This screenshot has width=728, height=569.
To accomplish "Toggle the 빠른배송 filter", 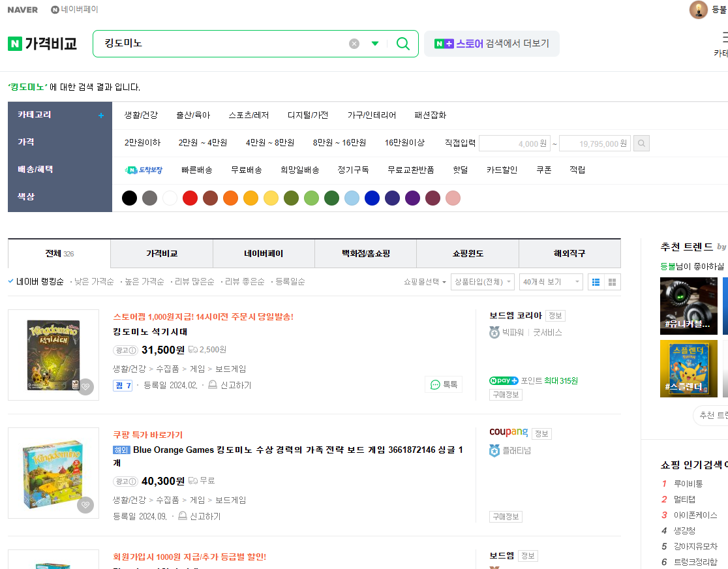I will [x=197, y=170].
